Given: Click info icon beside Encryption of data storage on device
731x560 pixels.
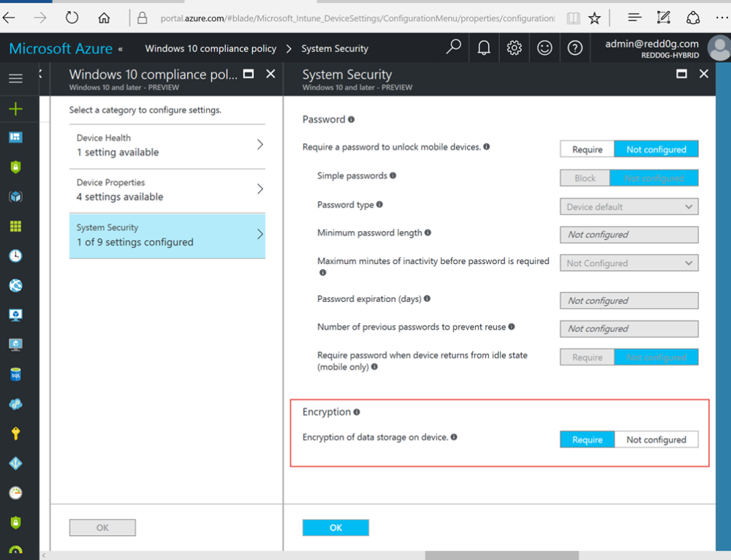Looking at the screenshot, I should [454, 437].
